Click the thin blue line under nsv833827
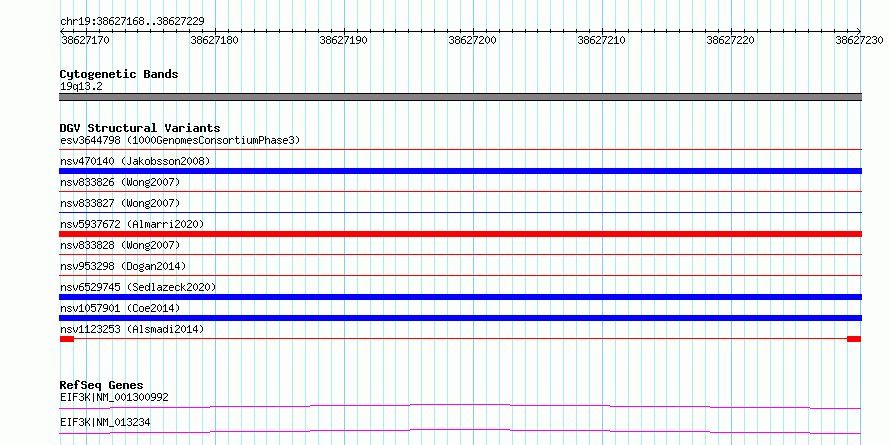The height and width of the screenshot is (445, 890). coord(460,213)
